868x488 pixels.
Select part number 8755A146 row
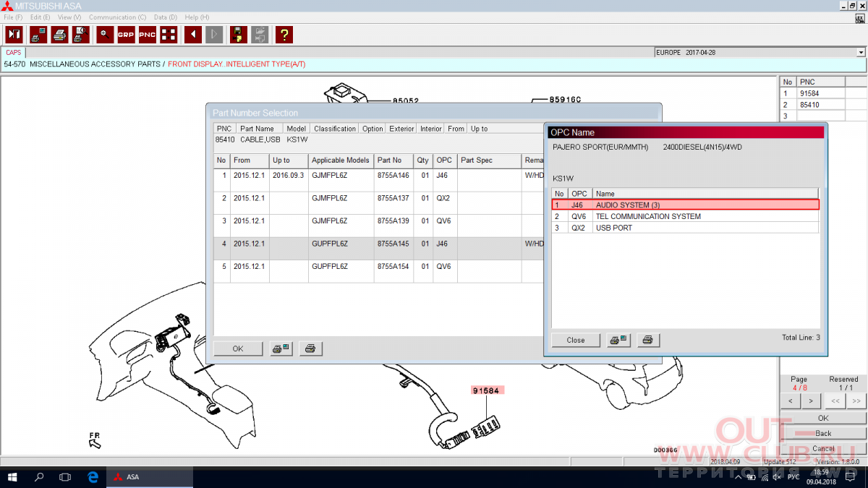378,180
